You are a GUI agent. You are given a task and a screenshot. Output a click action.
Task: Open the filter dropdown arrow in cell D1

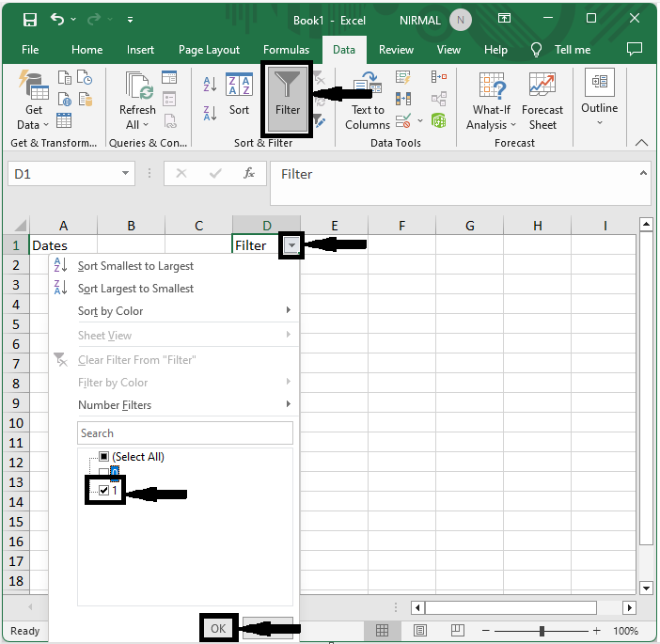coord(291,245)
